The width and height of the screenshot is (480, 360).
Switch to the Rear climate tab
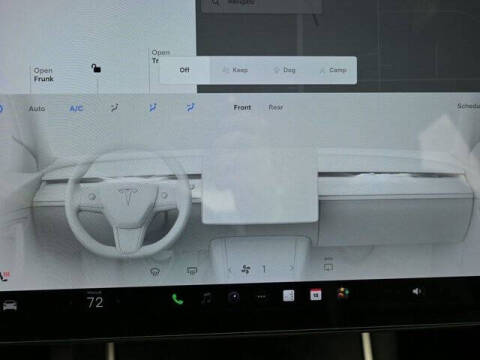(276, 108)
